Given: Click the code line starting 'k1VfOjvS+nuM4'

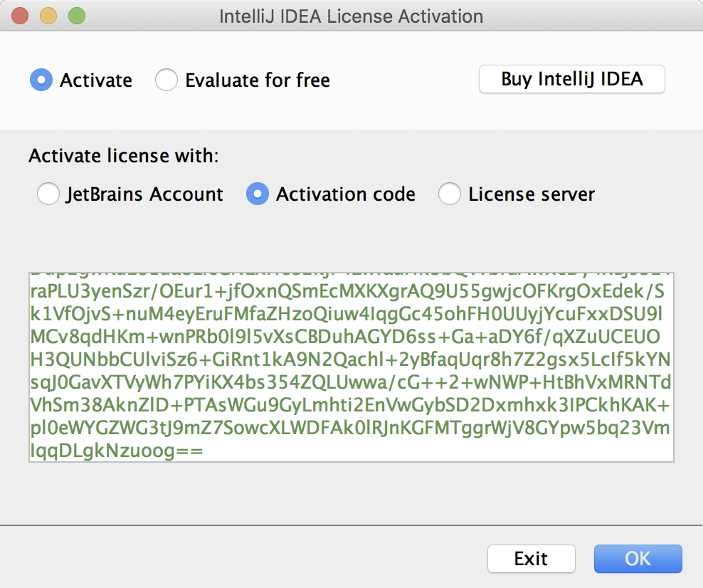Looking at the screenshot, I should pyautogui.click(x=347, y=314).
